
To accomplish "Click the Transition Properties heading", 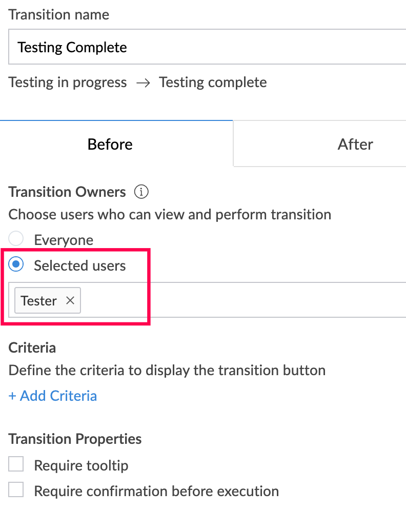I will coord(75,439).
